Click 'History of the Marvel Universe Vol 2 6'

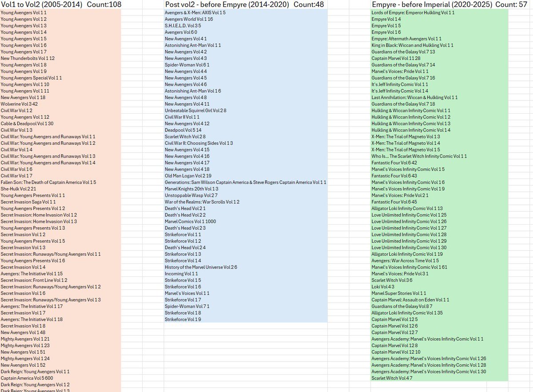(246, 267)
